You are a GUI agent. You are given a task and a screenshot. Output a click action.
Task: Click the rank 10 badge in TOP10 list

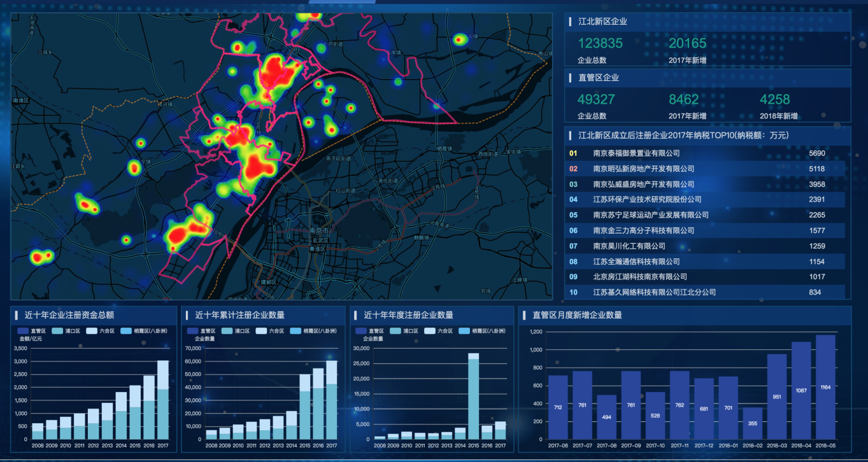point(573,292)
